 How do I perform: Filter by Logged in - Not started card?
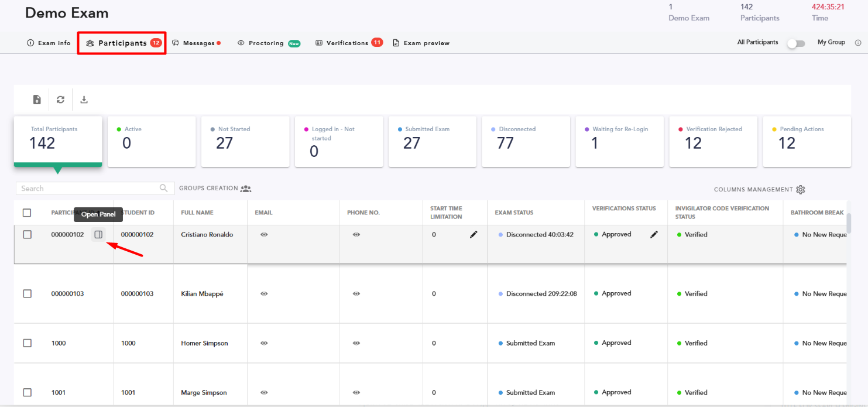339,141
